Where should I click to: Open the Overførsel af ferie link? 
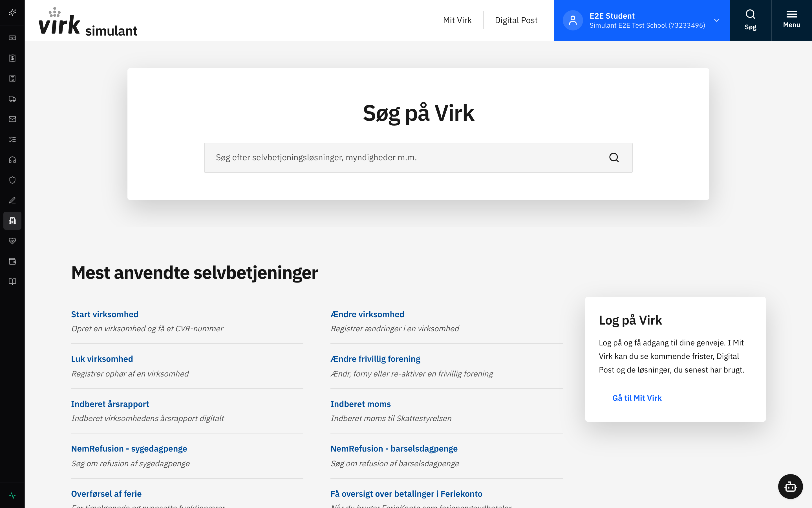click(106, 494)
